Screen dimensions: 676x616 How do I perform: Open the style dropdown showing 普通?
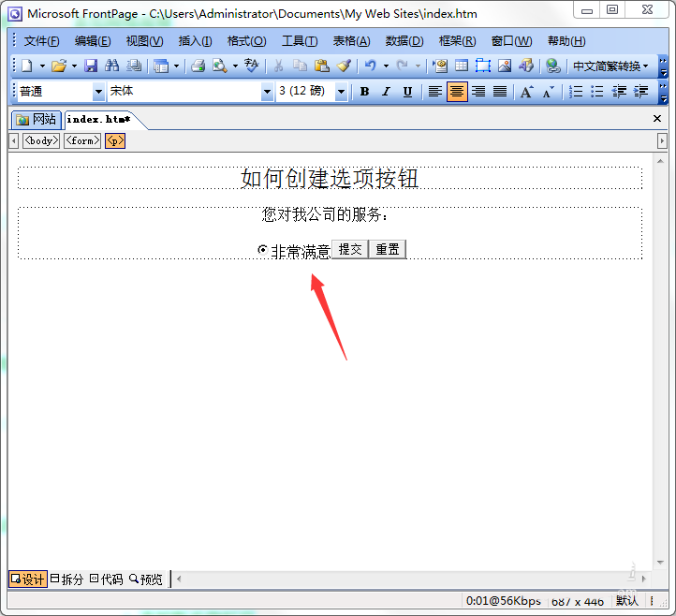coord(98,92)
